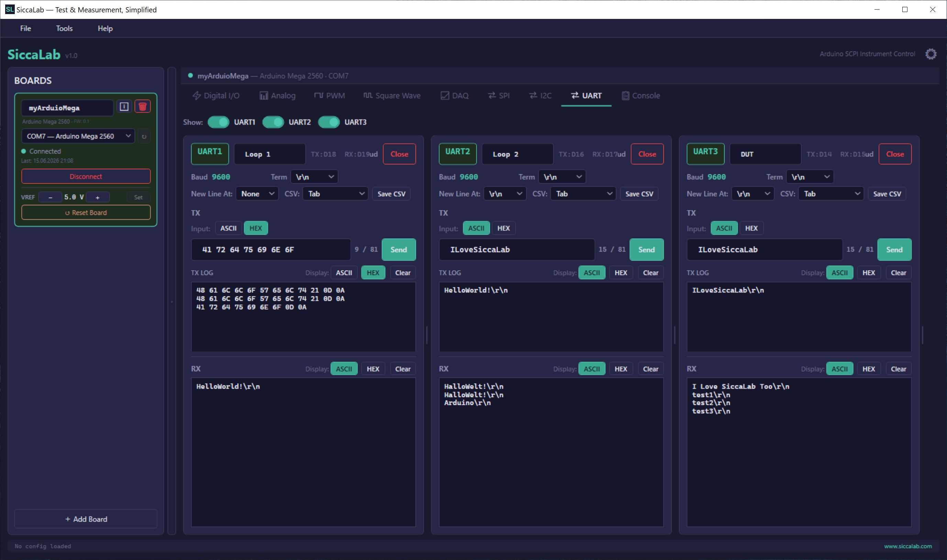Open UART3 New Line At dropdown
Viewport: 947px width, 560px height.
[753, 194]
